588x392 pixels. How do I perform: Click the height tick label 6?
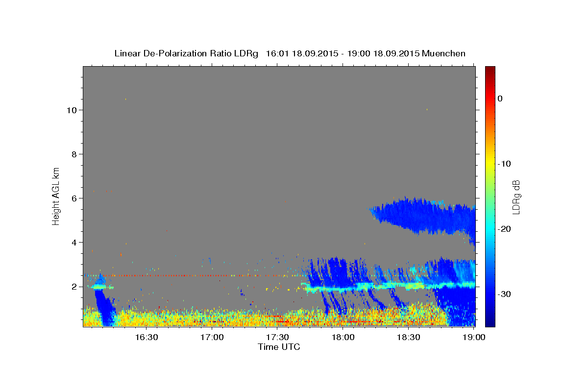(75, 198)
